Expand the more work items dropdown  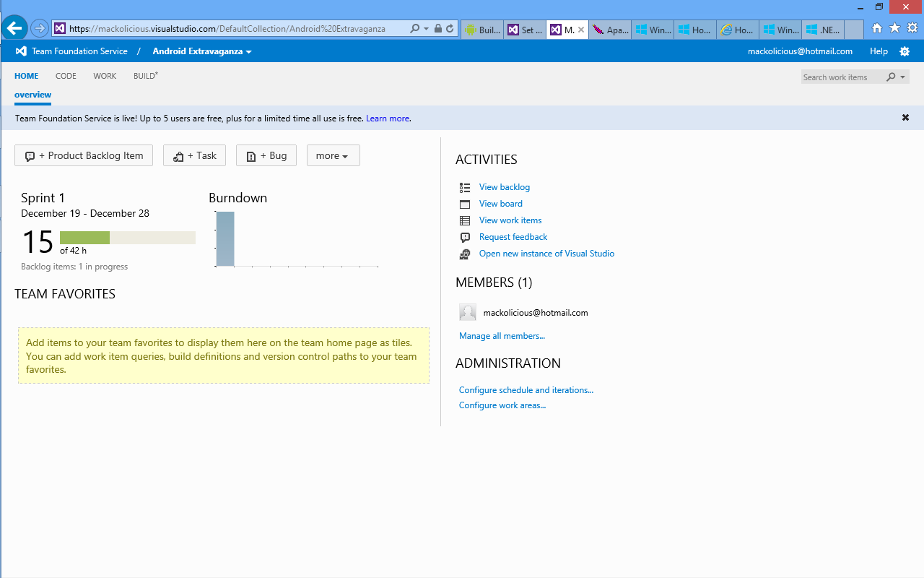pyautogui.click(x=334, y=155)
